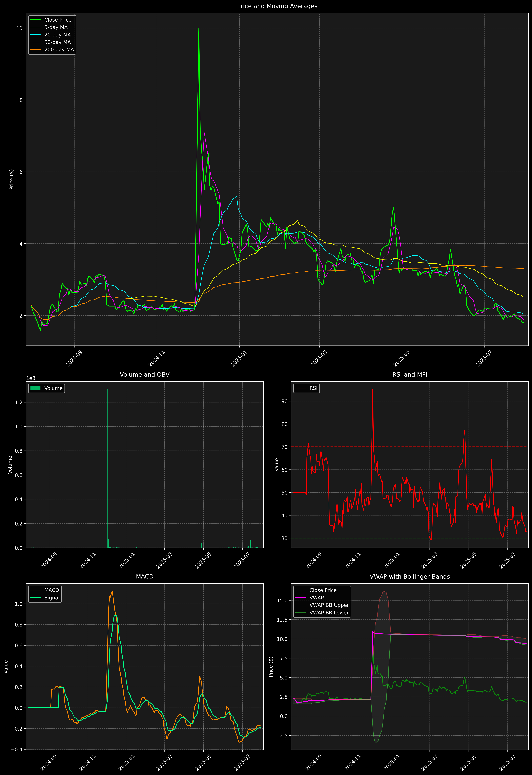532x775 pixels.
Task: Click the '1.2' y-axis tick on the volume chart
Action: (x=19, y=402)
